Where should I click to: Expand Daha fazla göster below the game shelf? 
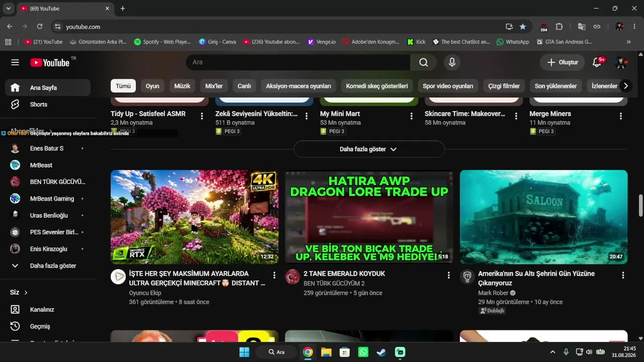pos(369,149)
